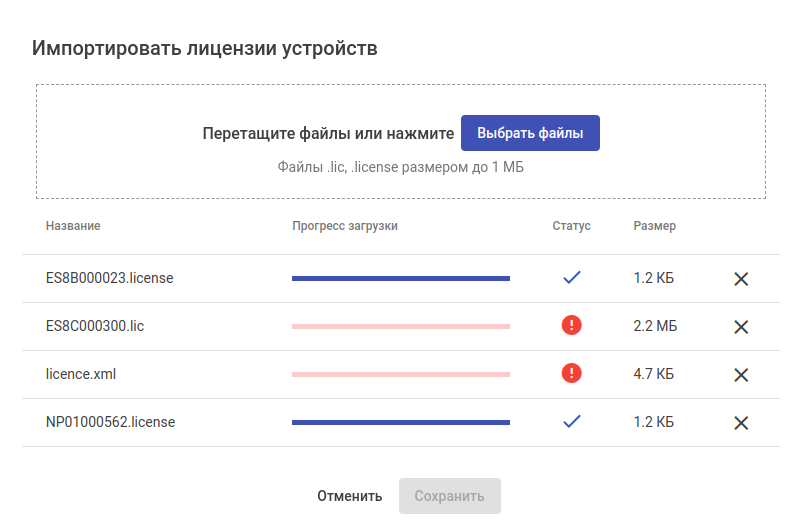
Task: Select the NP01000562.license file name
Action: (110, 422)
